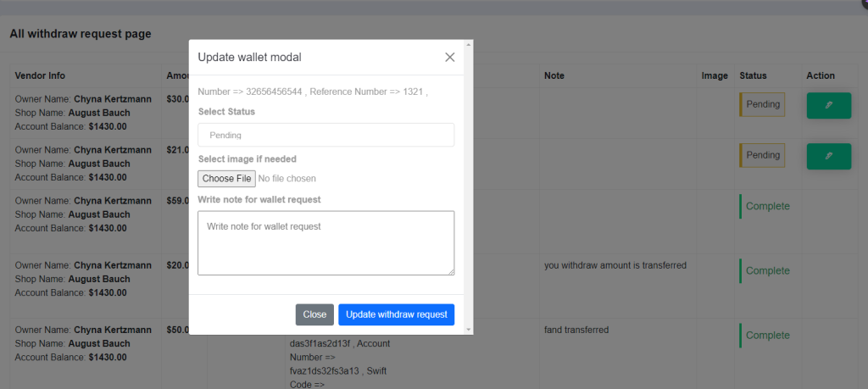Click the modal scrollbar down arrow
Screen dimensions: 868x389
coord(469,330)
